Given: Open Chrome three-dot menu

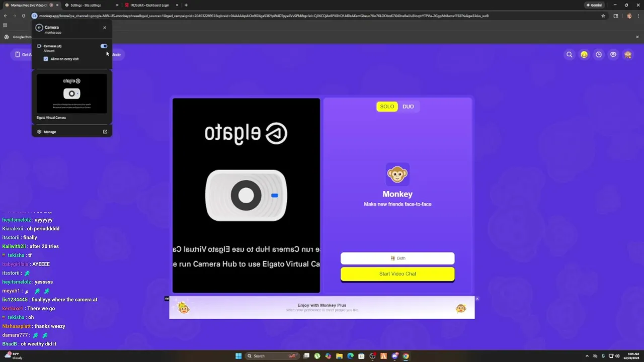Looking at the screenshot, I should 637,16.
